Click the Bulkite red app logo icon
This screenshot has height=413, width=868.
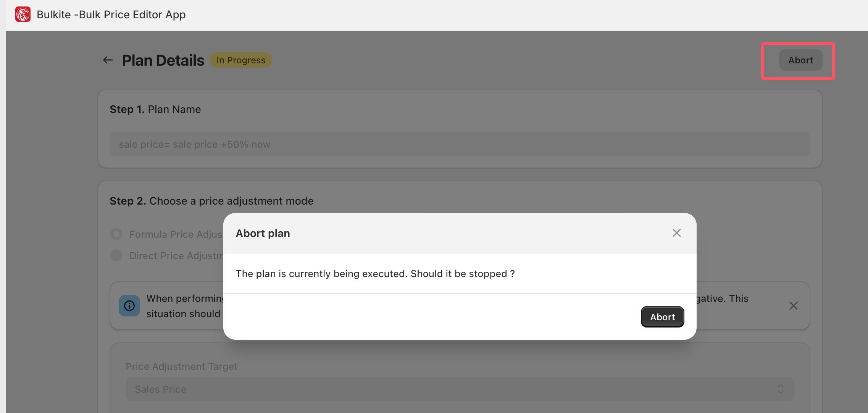click(23, 15)
